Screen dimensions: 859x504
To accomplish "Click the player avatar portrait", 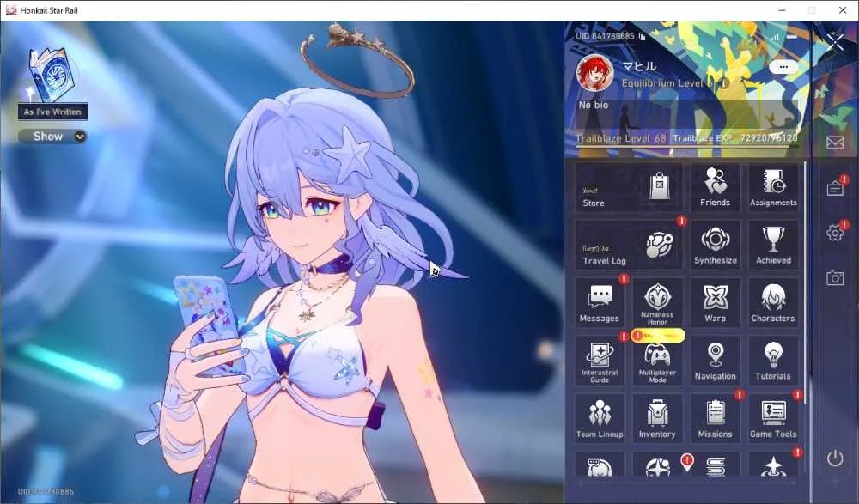I will [x=595, y=73].
